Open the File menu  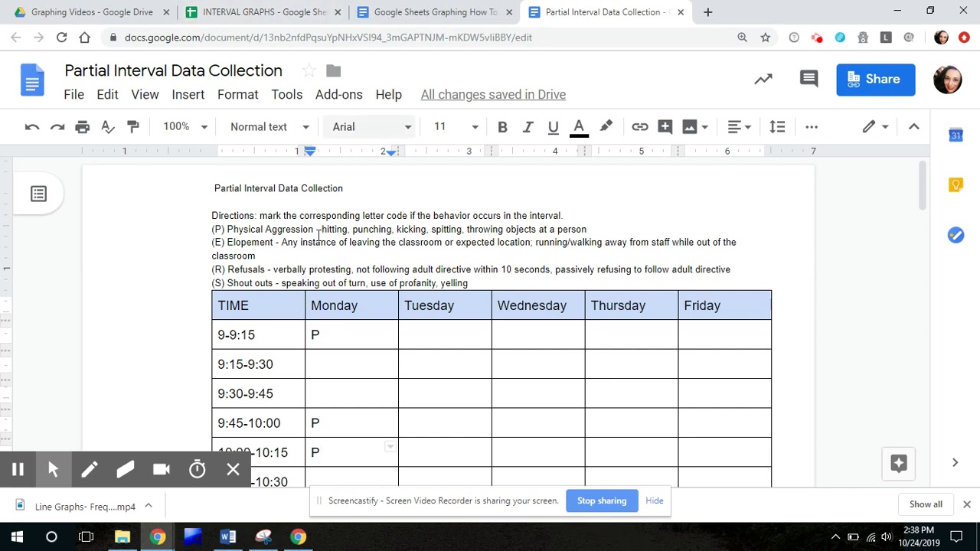click(73, 94)
